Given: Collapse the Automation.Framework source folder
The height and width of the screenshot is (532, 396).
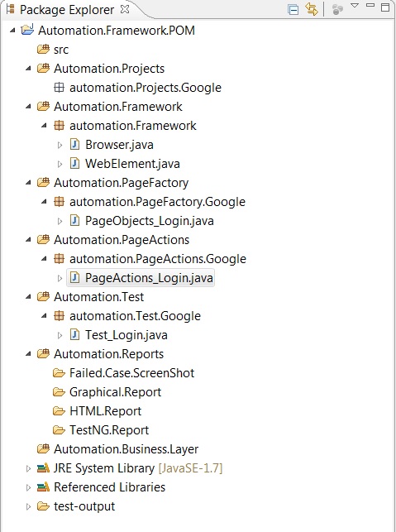Looking at the screenshot, I should 28,107.
